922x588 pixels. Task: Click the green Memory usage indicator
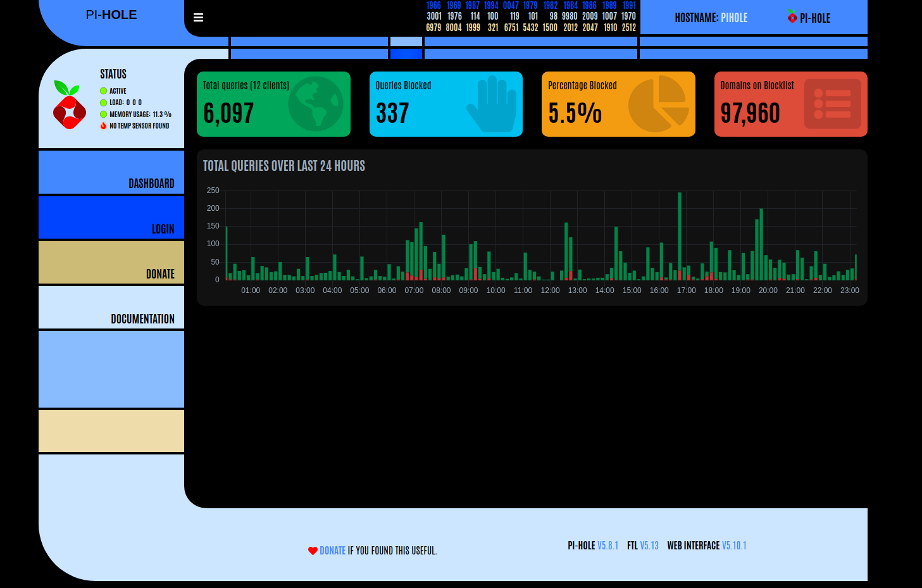click(103, 115)
